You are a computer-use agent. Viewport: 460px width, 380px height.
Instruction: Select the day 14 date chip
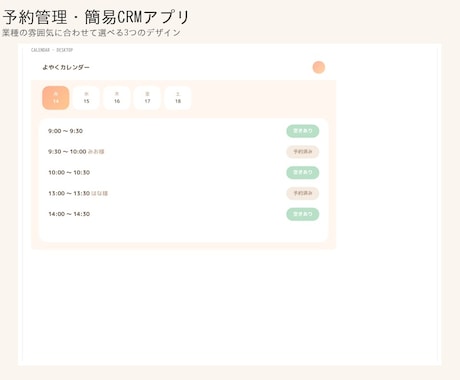pyautogui.click(x=56, y=98)
